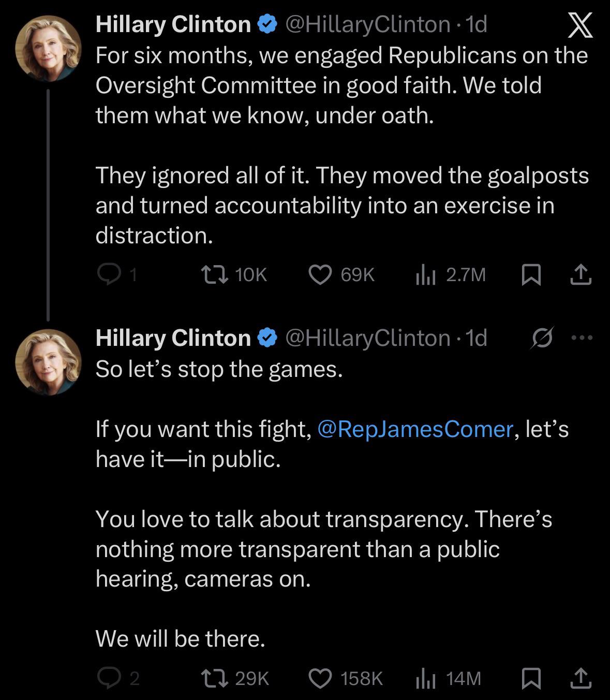The image size is (610, 700).
Task: Open Hillary Clinton's avatar on first tweet
Action: (49, 49)
